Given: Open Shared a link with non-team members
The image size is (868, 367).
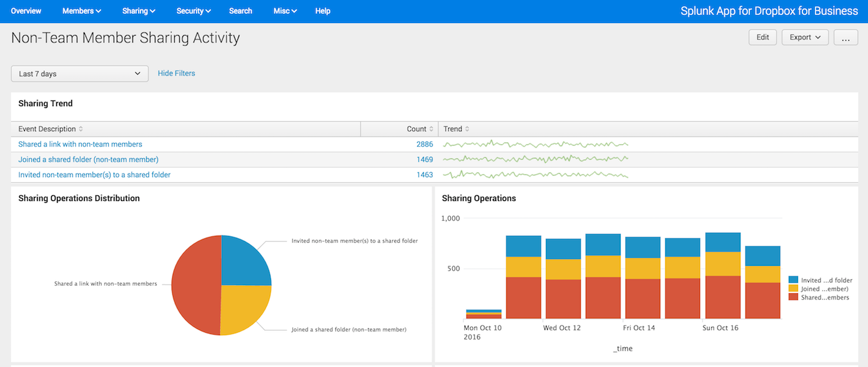Looking at the screenshot, I should tap(80, 144).
